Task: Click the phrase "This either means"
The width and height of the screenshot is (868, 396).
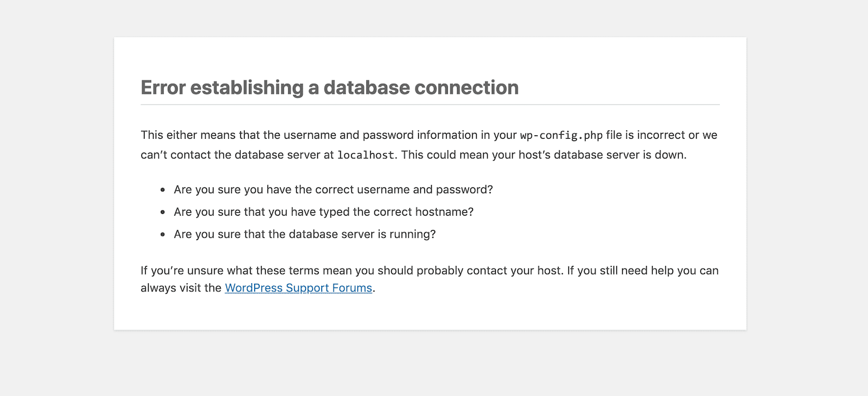Action: 176,135
